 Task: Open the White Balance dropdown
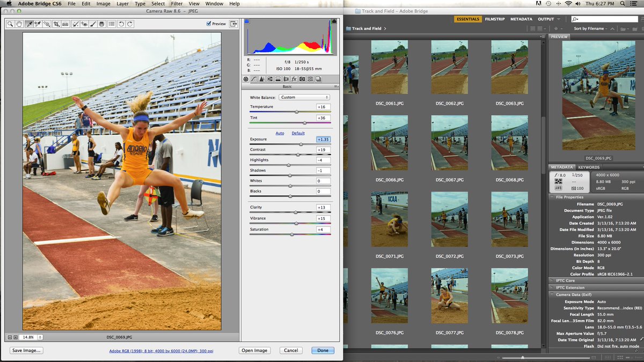[304, 97]
